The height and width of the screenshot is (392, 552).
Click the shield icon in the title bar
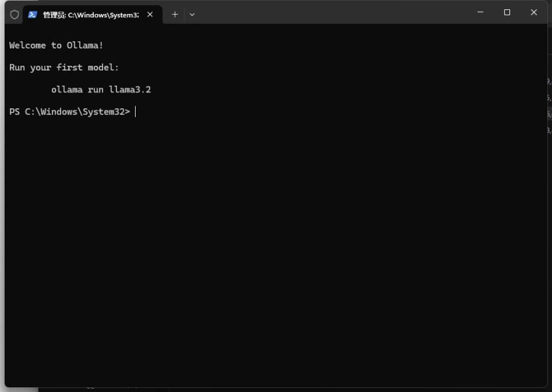point(13,13)
